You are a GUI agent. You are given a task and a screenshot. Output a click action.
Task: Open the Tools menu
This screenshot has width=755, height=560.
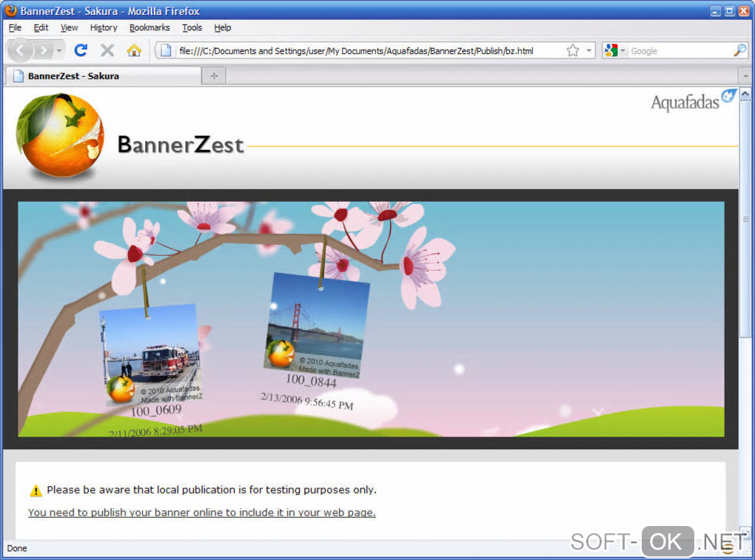[x=192, y=27]
